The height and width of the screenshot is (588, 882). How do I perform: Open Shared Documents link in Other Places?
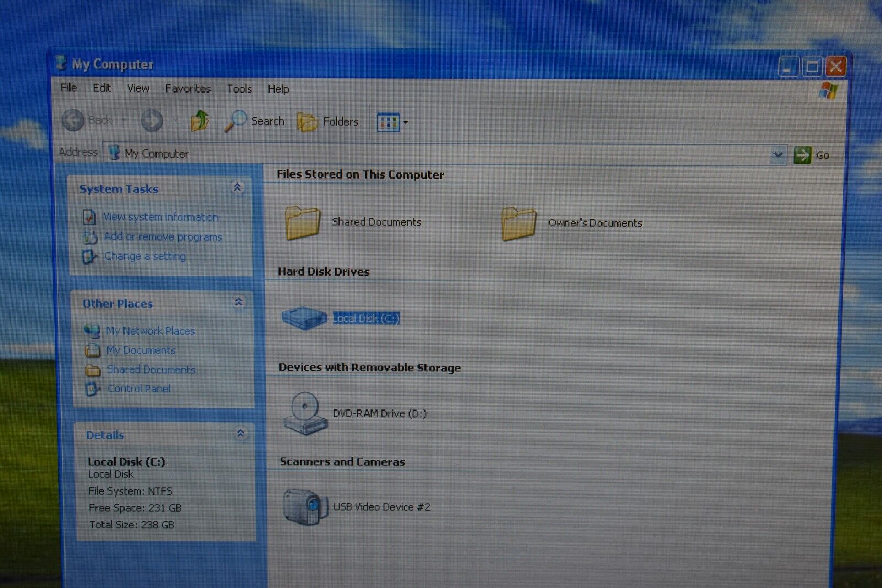coord(152,369)
